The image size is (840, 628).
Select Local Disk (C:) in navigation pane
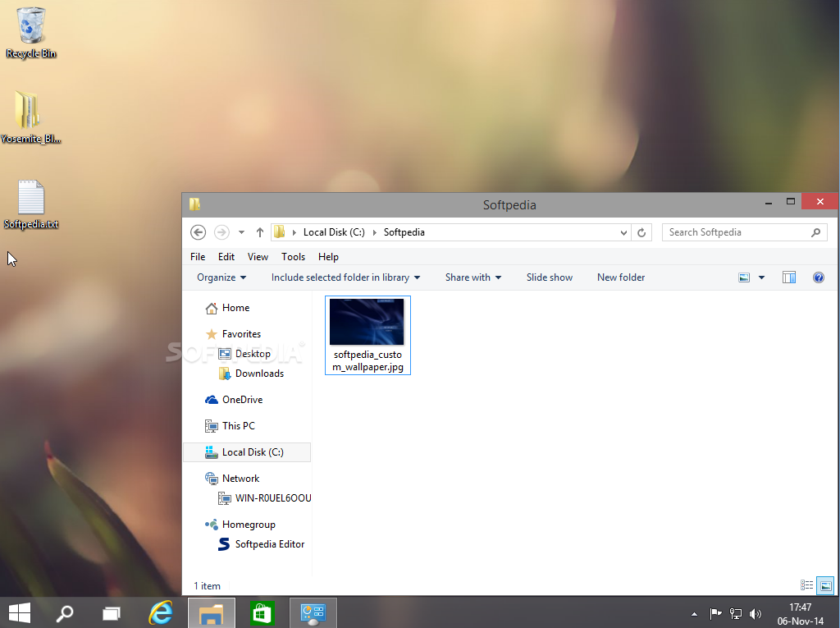[247, 452]
